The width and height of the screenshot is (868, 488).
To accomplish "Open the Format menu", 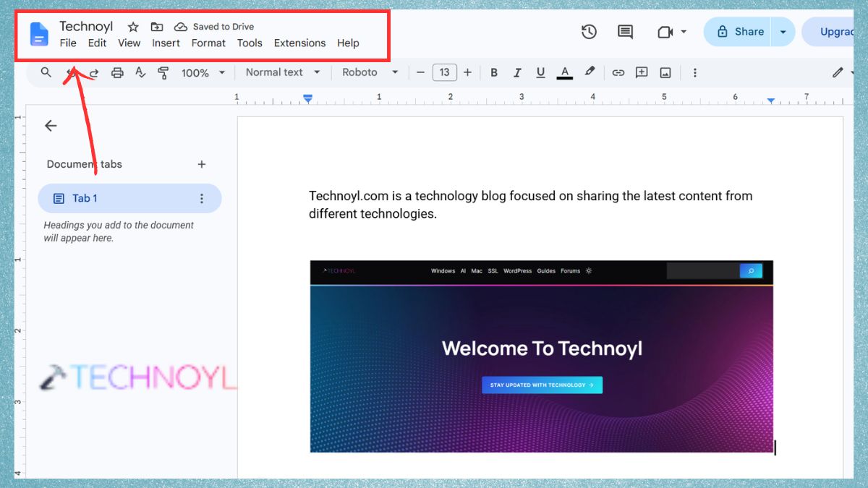I will [208, 43].
